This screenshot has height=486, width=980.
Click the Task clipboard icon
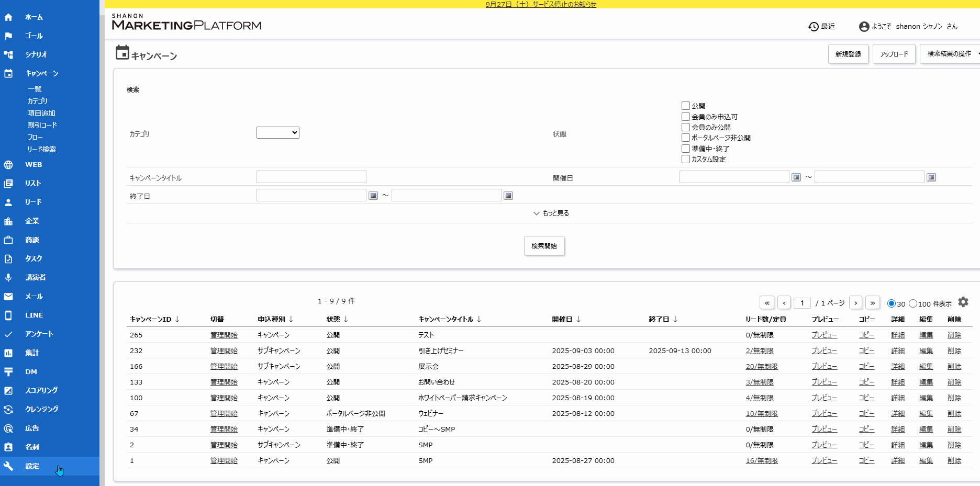point(8,259)
